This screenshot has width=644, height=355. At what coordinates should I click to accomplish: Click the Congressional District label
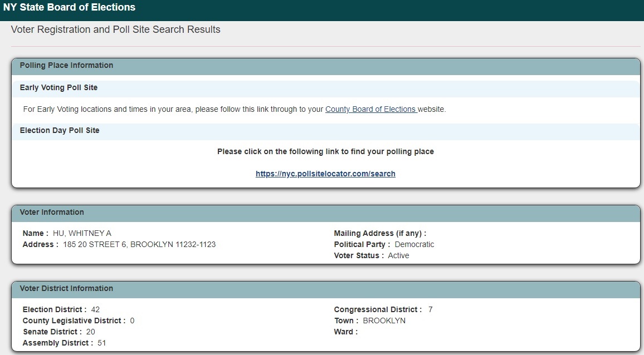point(378,309)
